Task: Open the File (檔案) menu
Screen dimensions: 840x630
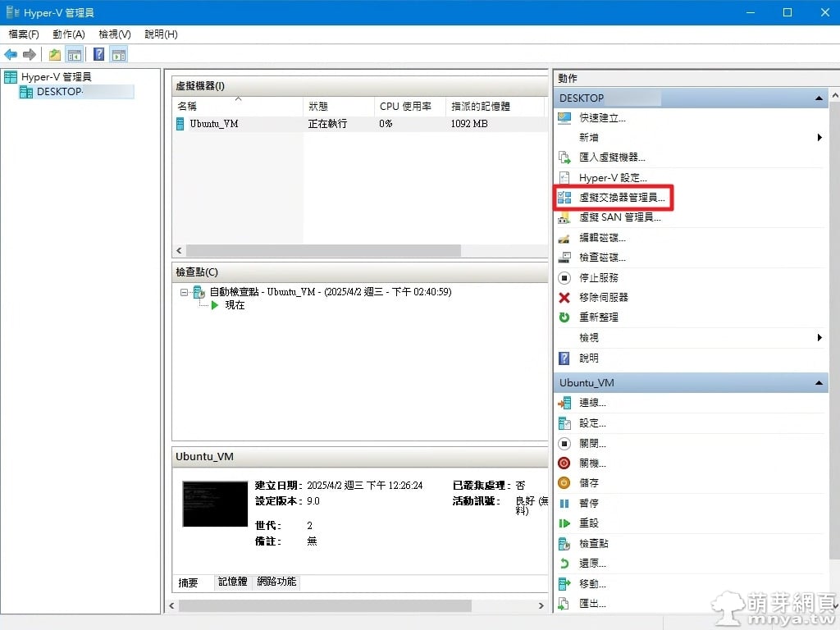Action: point(23,34)
